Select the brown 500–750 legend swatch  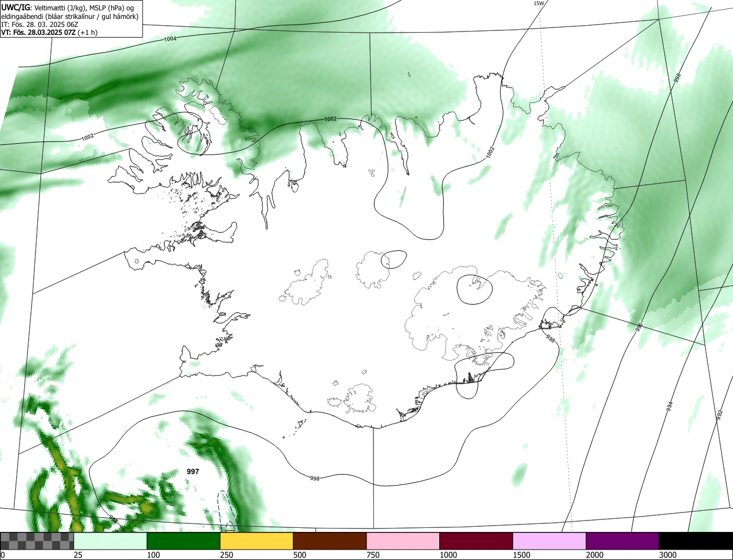(330, 541)
